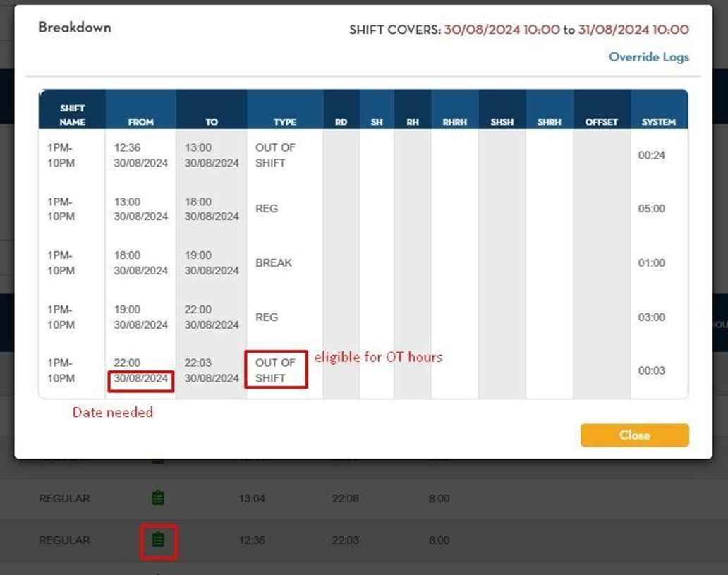The height and width of the screenshot is (575, 728).
Task: Select FROM cell showing 13:00 30/08/2024
Action: (140, 209)
